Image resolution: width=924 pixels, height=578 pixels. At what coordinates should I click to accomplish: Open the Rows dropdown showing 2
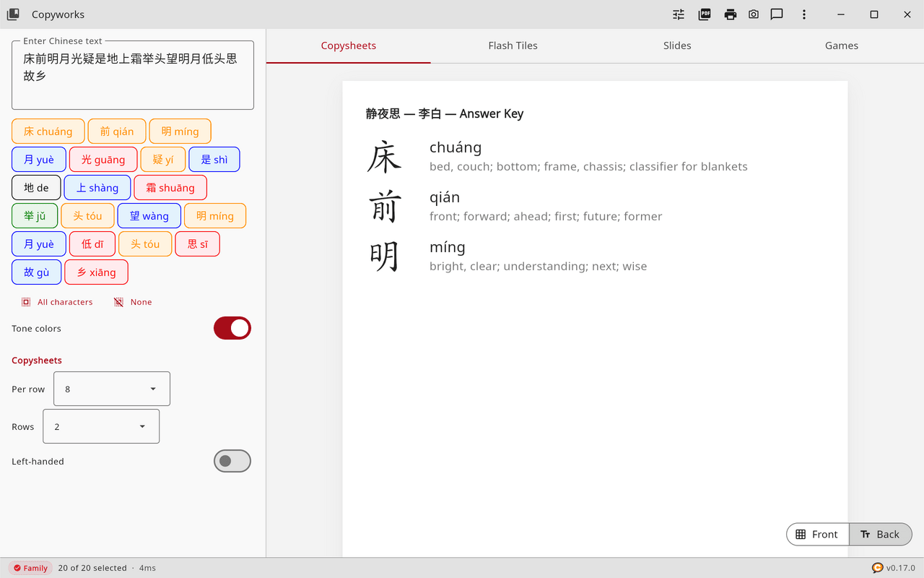[101, 426]
